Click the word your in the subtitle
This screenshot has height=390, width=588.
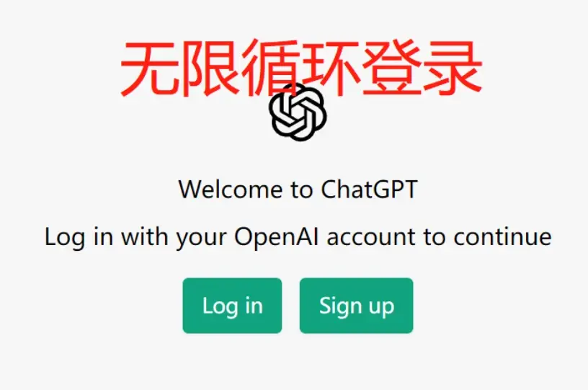pos(201,239)
